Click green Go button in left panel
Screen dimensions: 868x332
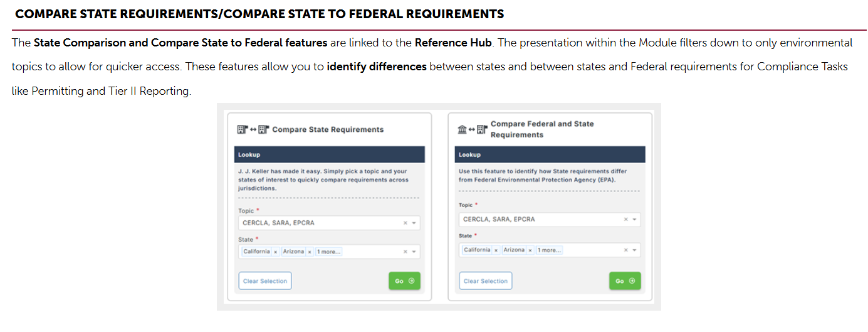(x=404, y=281)
